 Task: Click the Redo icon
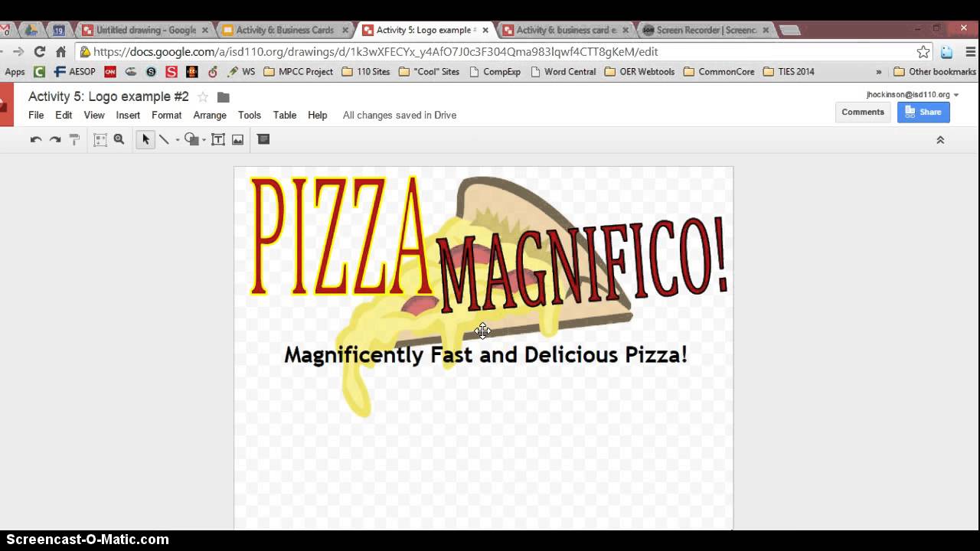pyautogui.click(x=55, y=139)
